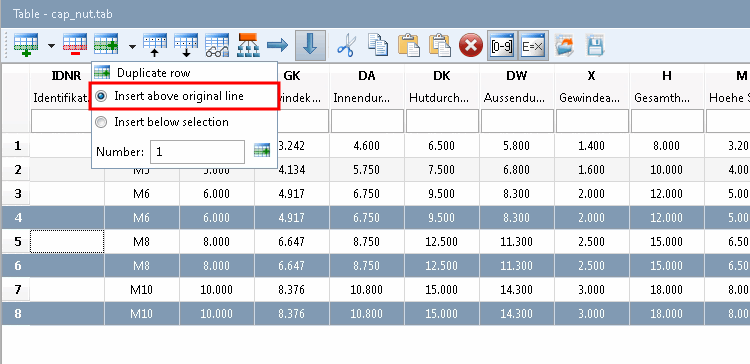Open dropdown arrow next to insert row icon
Image resolution: width=750 pixels, height=364 pixels.
51,46
